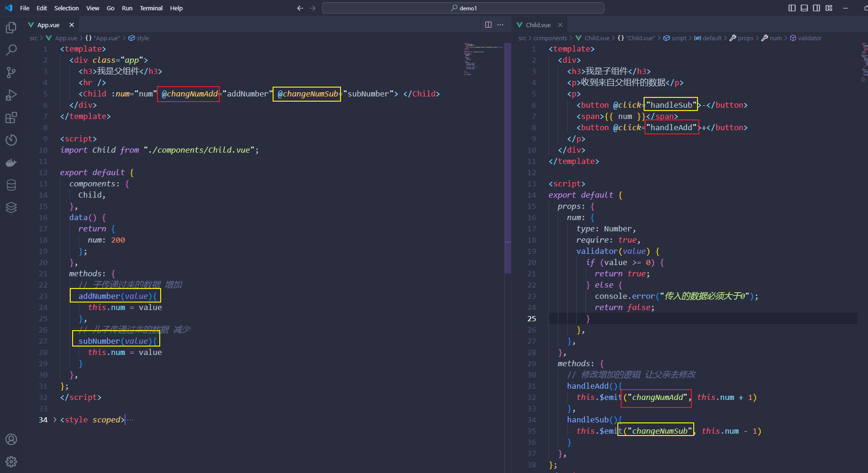
Task: Click the Child.vue minimap
Action: [864, 62]
